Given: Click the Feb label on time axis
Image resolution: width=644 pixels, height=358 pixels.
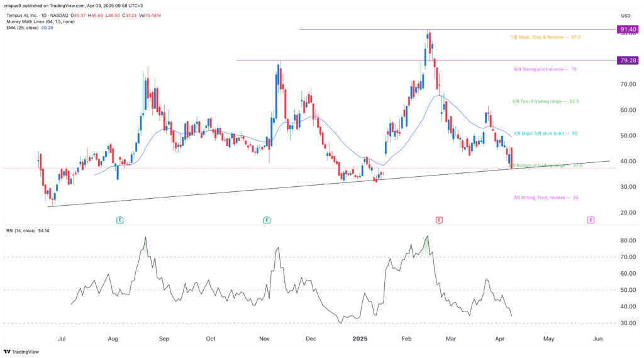Looking at the screenshot, I should (406, 338).
